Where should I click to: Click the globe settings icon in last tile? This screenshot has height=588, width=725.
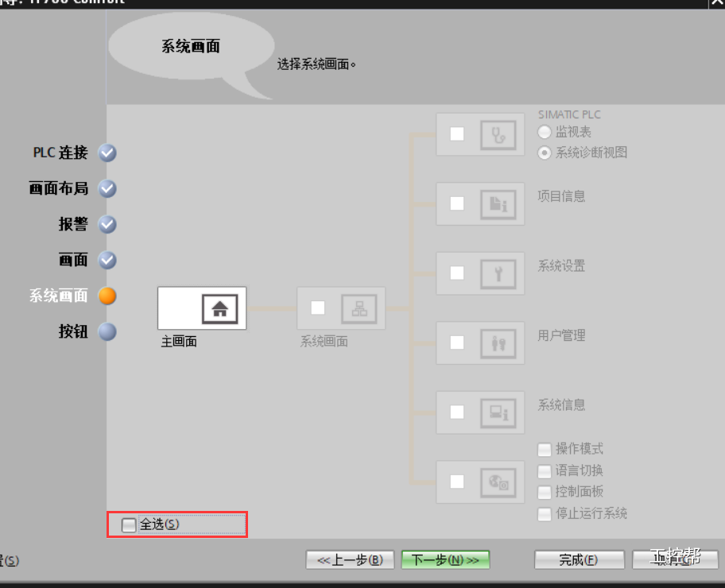(498, 482)
